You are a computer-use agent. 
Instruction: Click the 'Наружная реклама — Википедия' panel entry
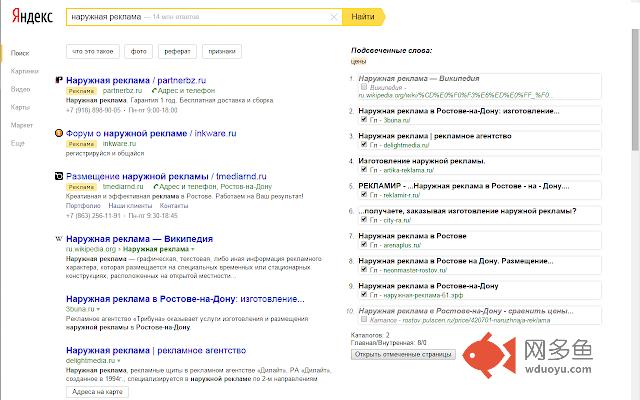[419, 78]
